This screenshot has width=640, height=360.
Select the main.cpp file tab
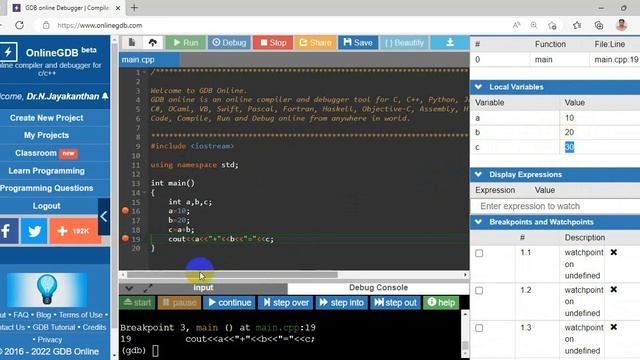point(149,60)
